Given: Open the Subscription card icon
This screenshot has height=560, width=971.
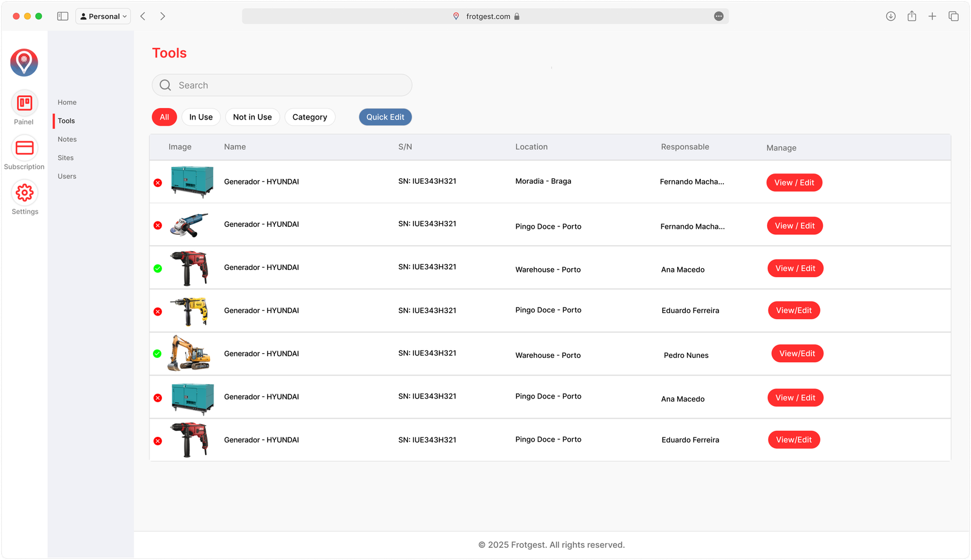Looking at the screenshot, I should [24, 148].
